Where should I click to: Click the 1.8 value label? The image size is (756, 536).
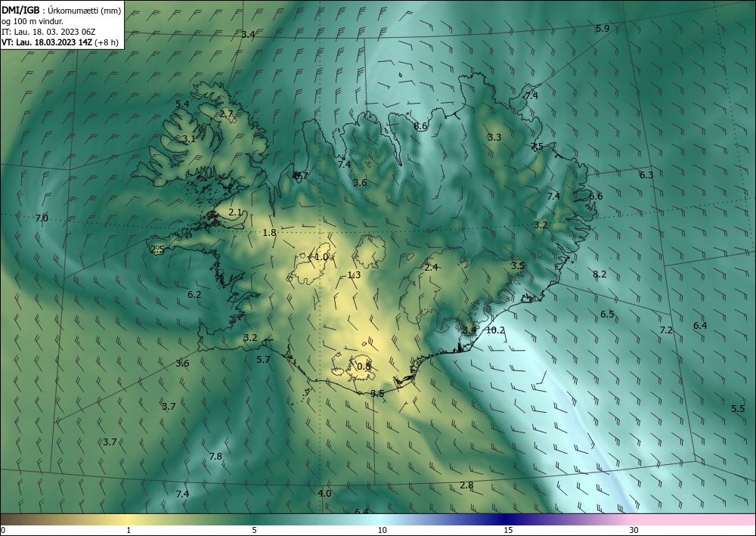pyautogui.click(x=269, y=233)
